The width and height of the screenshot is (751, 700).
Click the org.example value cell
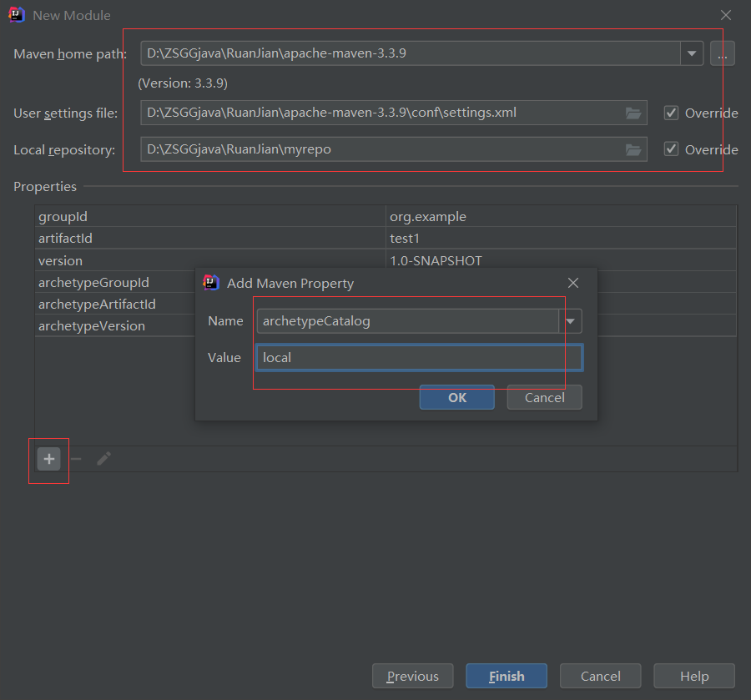click(561, 216)
